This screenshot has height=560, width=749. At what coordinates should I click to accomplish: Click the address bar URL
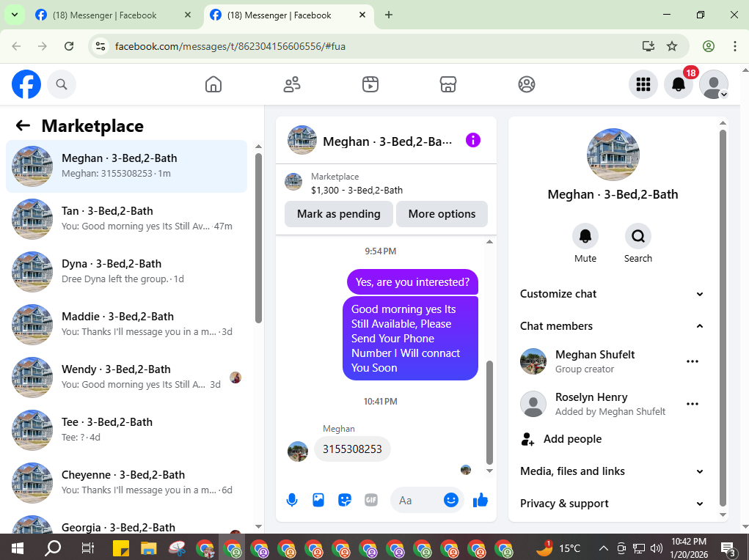230,46
